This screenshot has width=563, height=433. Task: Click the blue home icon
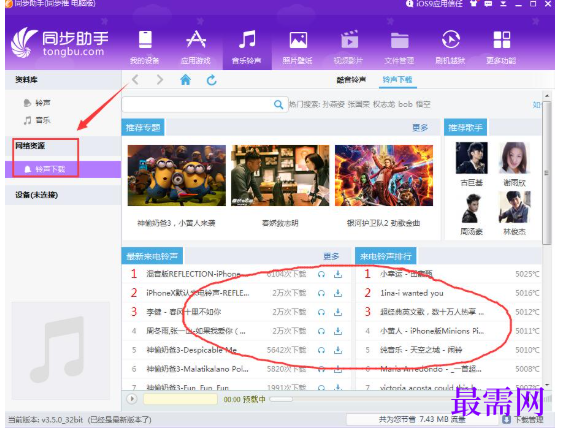(185, 80)
